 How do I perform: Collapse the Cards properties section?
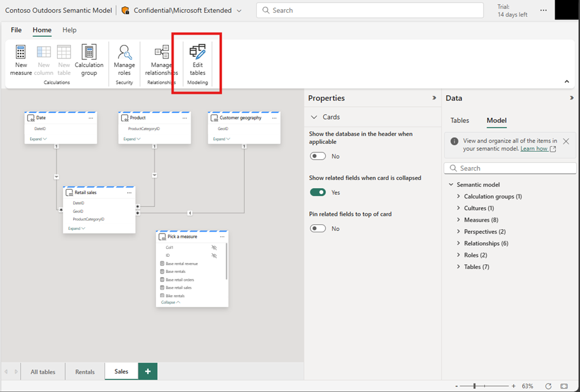click(314, 117)
